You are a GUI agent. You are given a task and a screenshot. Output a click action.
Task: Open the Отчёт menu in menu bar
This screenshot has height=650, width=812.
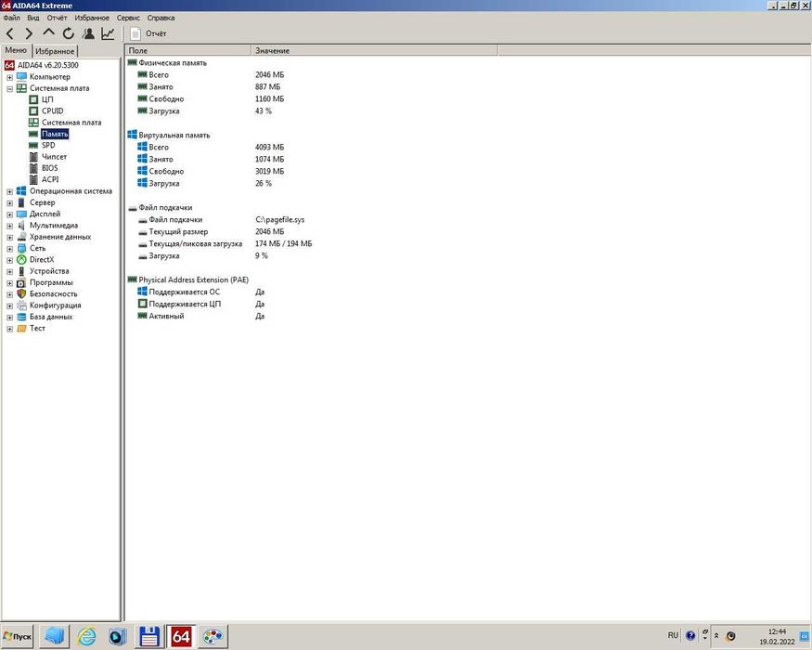[57, 18]
